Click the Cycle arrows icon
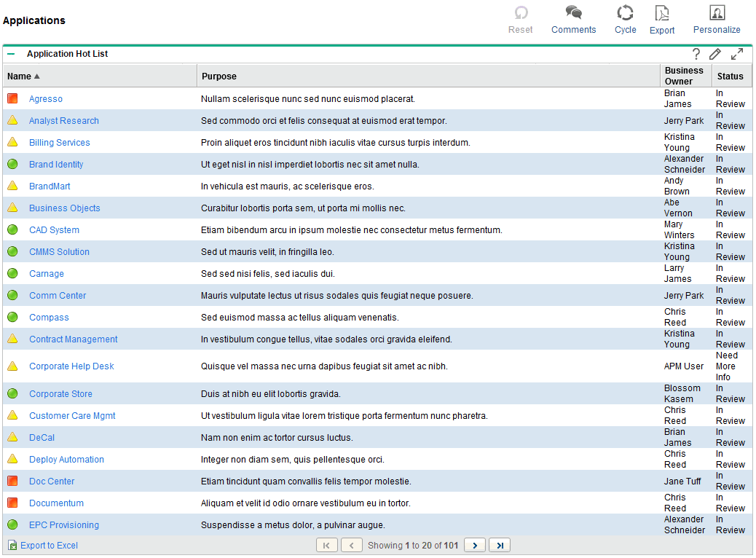This screenshot has height=558, width=756. [x=625, y=13]
